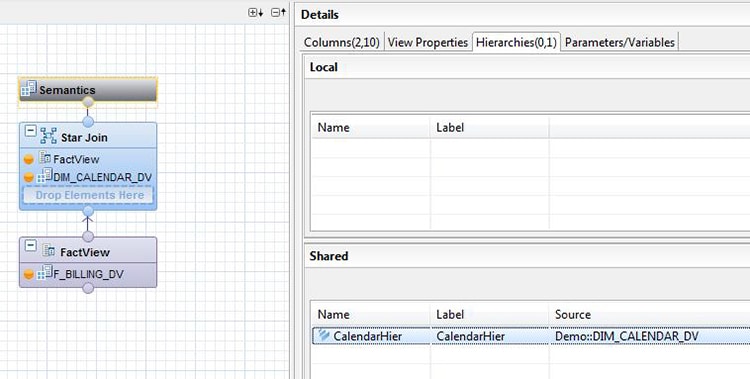The height and width of the screenshot is (379, 750).
Task: Click the Semantics node icon
Action: pyautogui.click(x=29, y=89)
